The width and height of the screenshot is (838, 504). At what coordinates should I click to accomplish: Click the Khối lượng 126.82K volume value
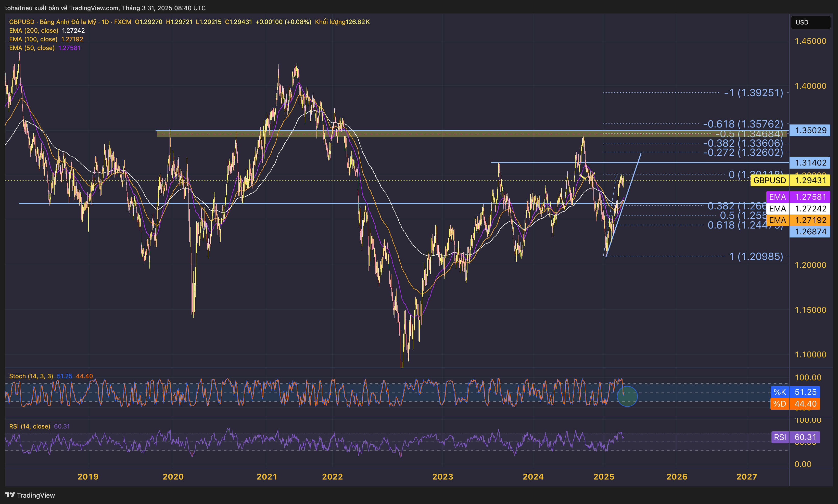point(342,22)
